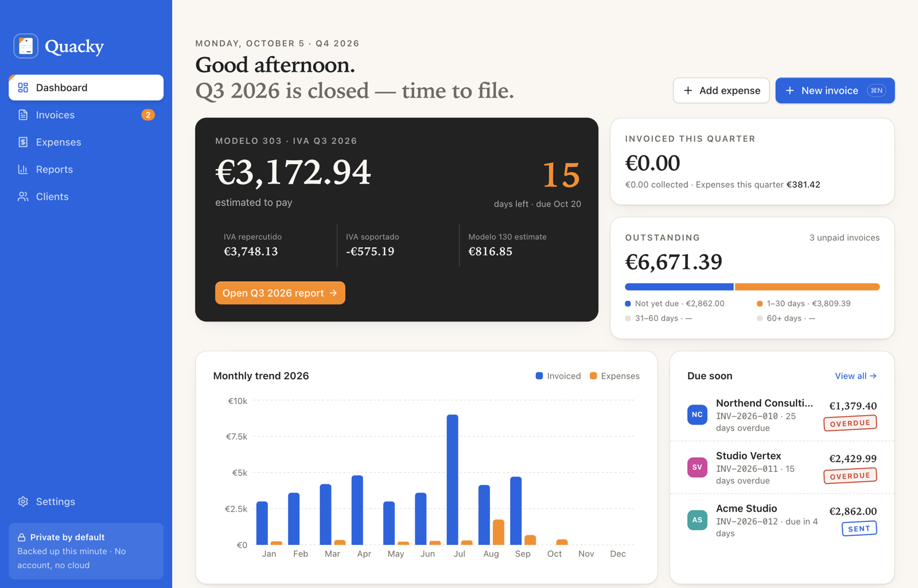The image size is (918, 588).
Task: Click the 3 unpaid invoices text
Action: [x=844, y=237]
